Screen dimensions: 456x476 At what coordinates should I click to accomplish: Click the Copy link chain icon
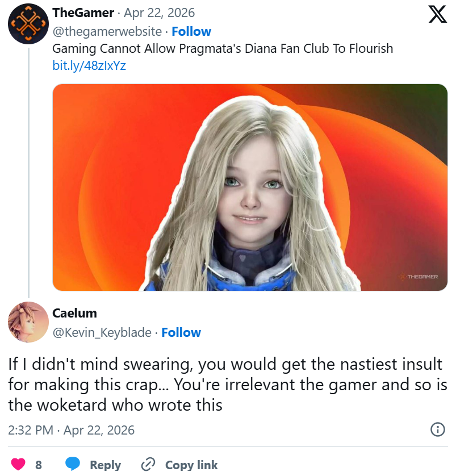pos(148,464)
